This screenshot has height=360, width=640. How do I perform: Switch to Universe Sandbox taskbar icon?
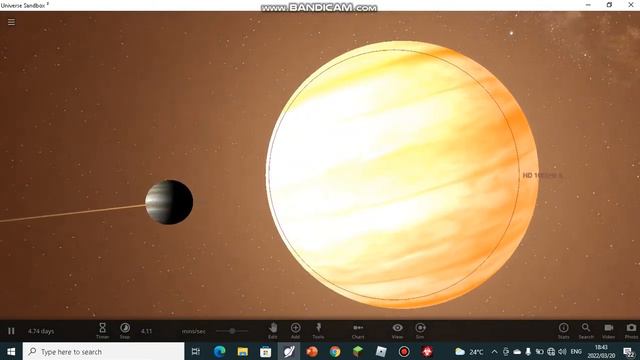coord(289,351)
